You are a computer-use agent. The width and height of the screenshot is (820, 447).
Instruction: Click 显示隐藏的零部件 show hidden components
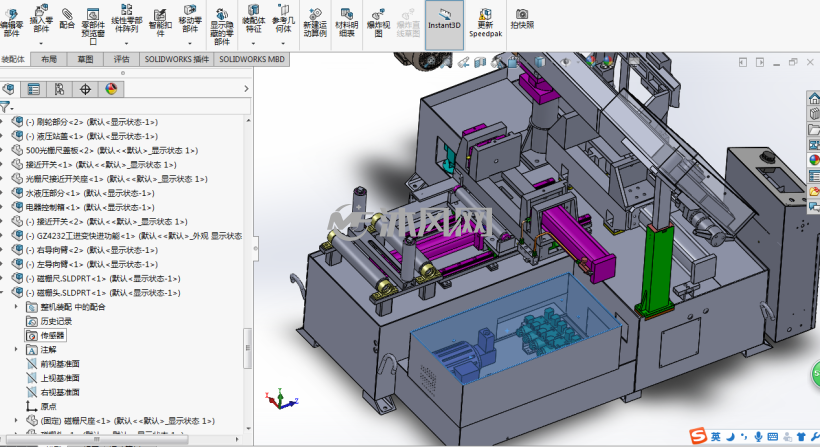(x=222, y=26)
